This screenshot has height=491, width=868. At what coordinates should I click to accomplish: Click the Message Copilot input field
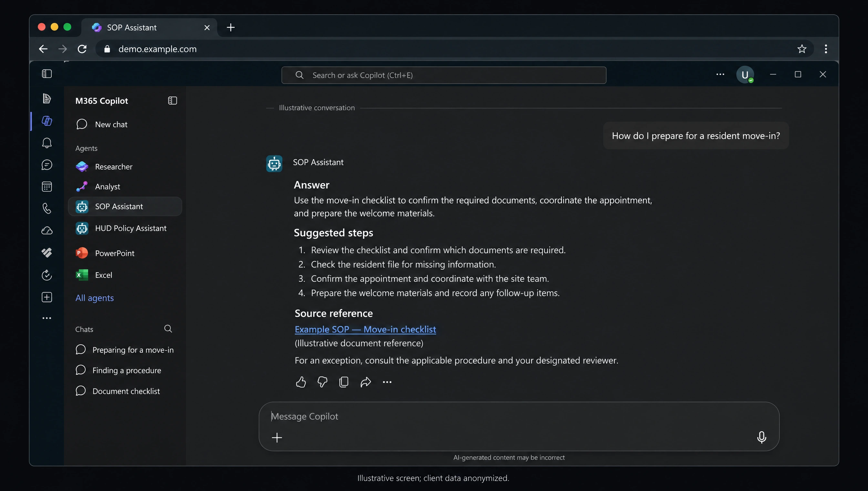(519, 416)
